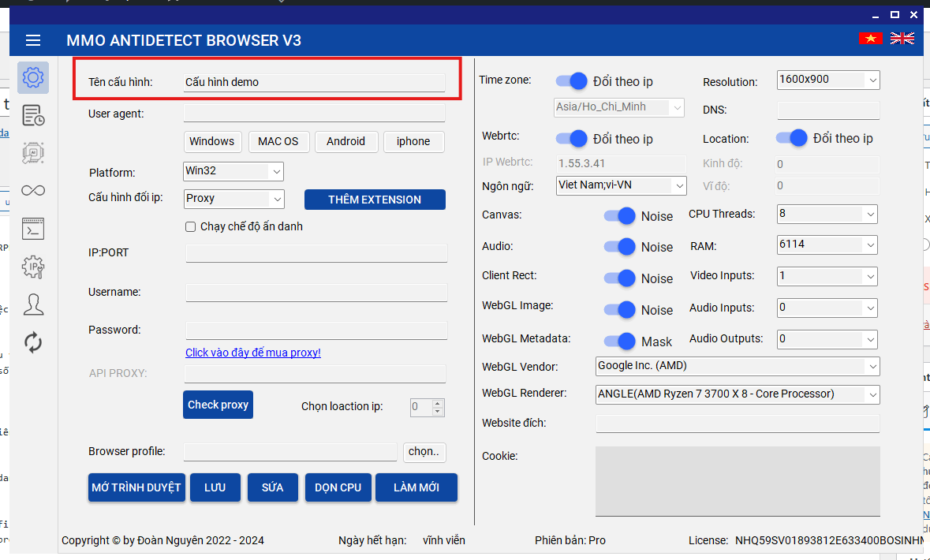Click the SỬA edit button

click(x=273, y=487)
